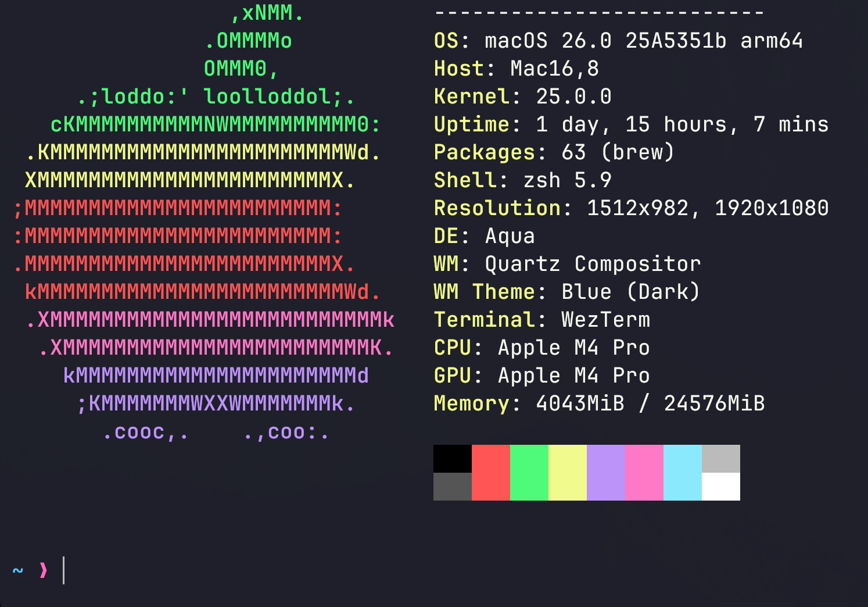This screenshot has width=868, height=607.
Task: Click the Resolution text line
Action: click(632, 208)
